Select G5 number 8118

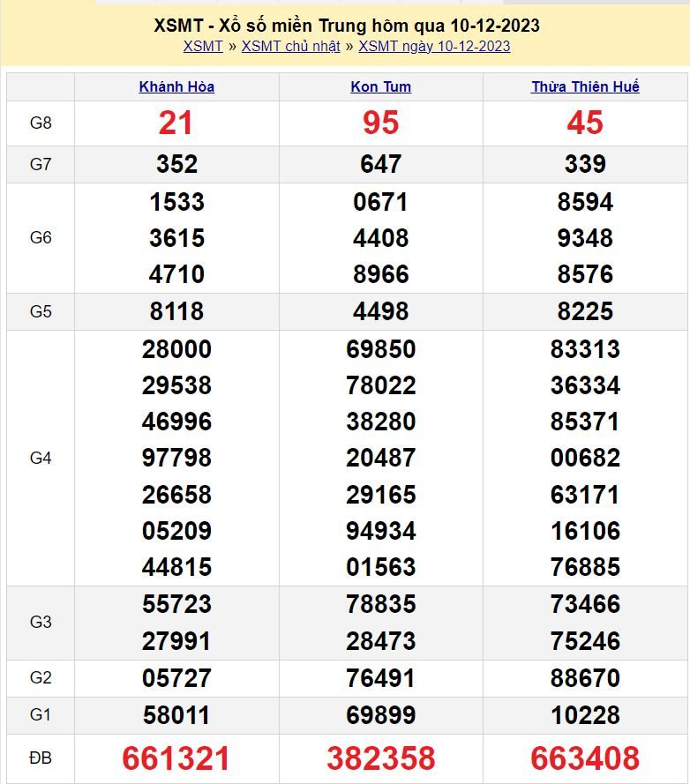(176, 311)
